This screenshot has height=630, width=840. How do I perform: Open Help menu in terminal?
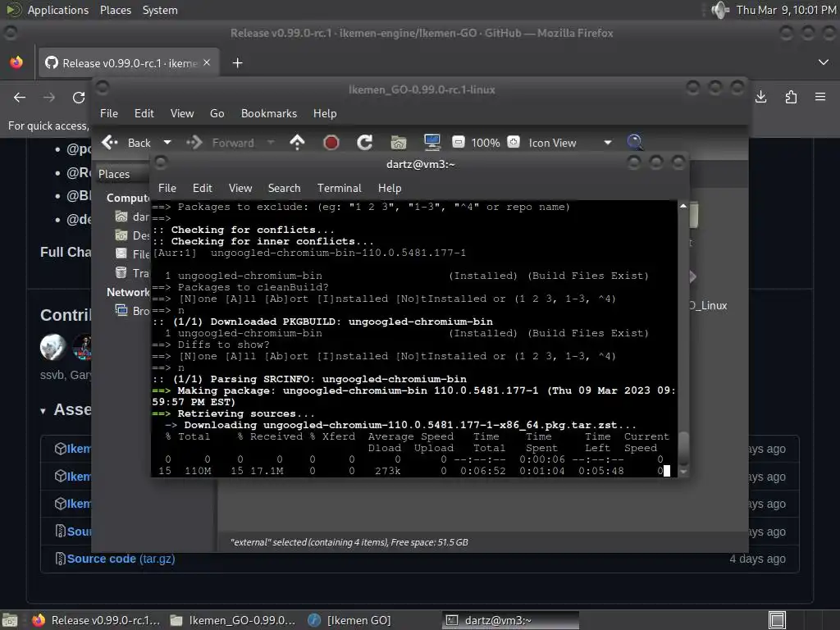pos(390,188)
